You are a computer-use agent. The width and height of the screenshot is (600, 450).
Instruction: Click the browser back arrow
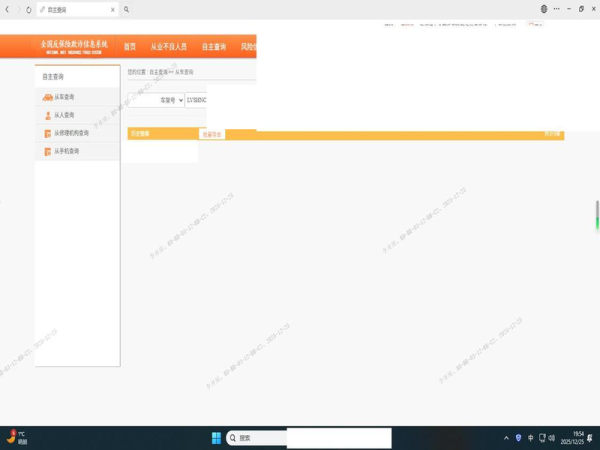pos(8,10)
